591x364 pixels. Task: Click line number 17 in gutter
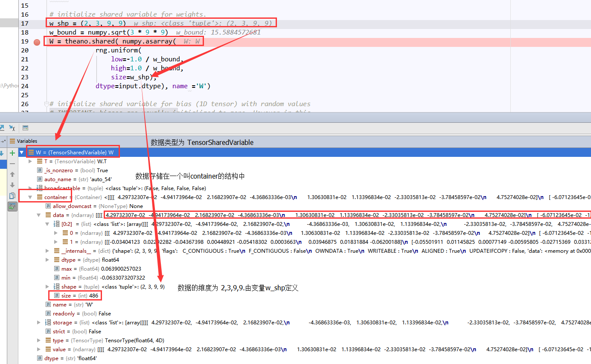[24, 23]
